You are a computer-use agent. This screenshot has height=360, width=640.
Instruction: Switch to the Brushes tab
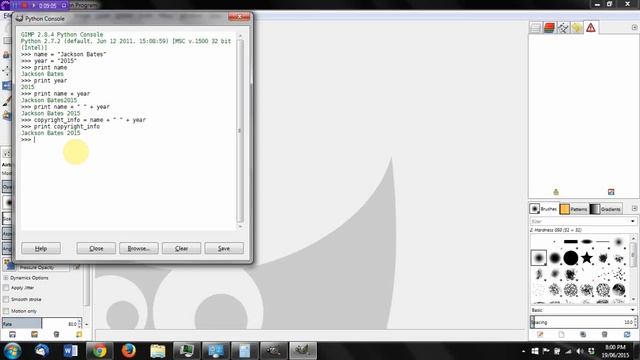coord(543,209)
